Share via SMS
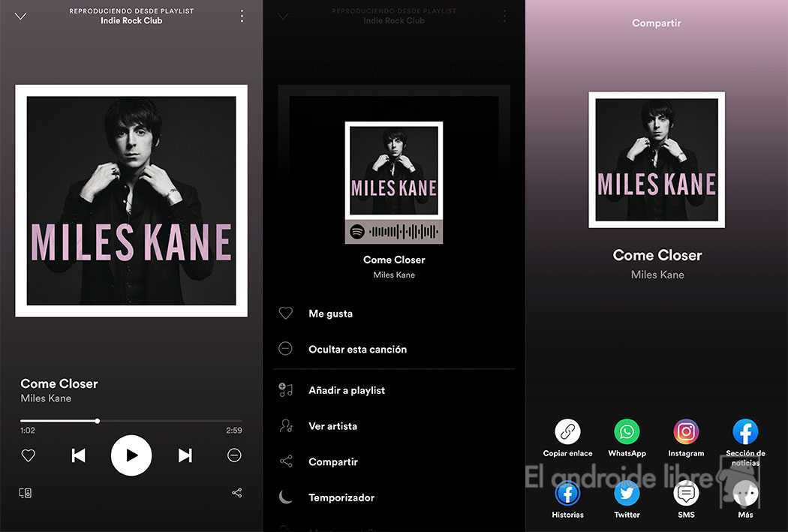This screenshot has width=788, height=532. pyautogui.click(x=686, y=493)
